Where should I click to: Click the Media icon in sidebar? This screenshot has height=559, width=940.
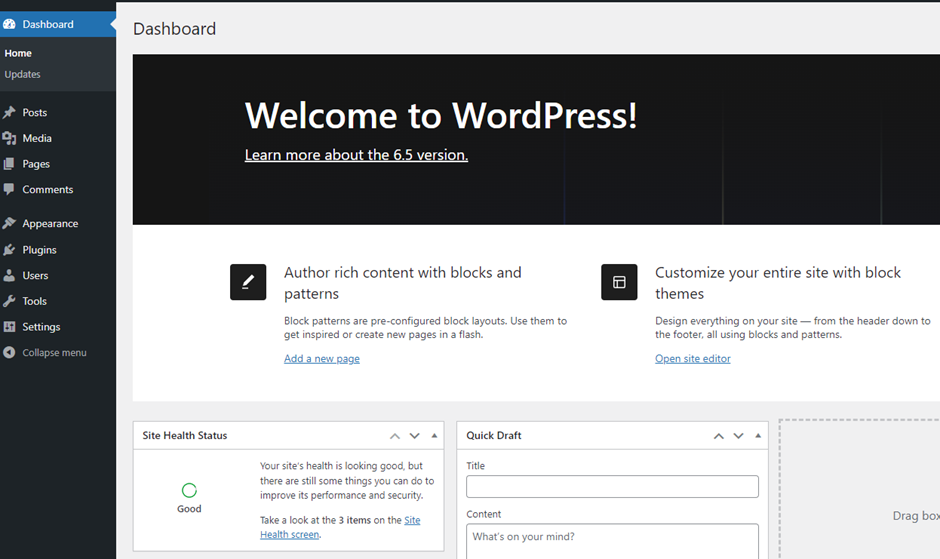tap(10, 139)
